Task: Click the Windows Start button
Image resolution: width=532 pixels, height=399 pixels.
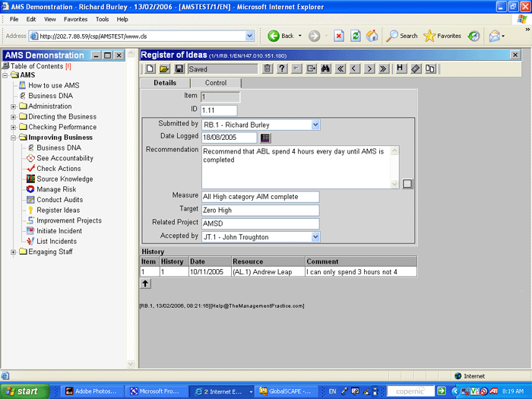Action: (x=25, y=391)
